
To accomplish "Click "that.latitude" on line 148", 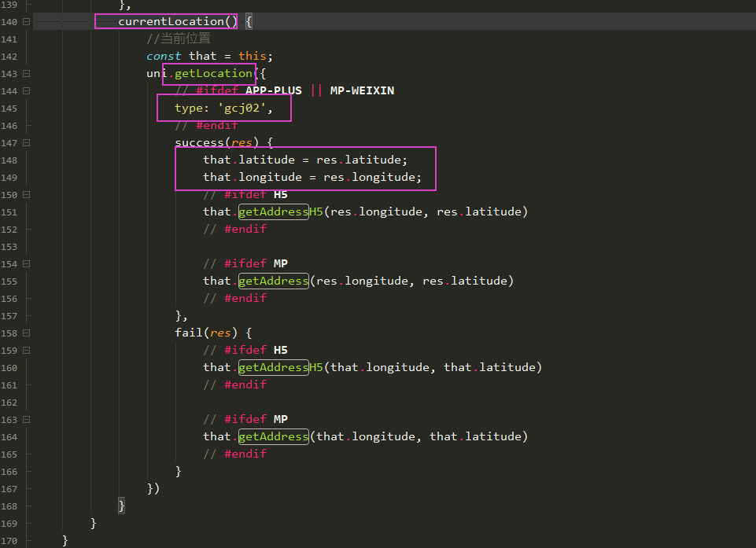I will pos(249,160).
